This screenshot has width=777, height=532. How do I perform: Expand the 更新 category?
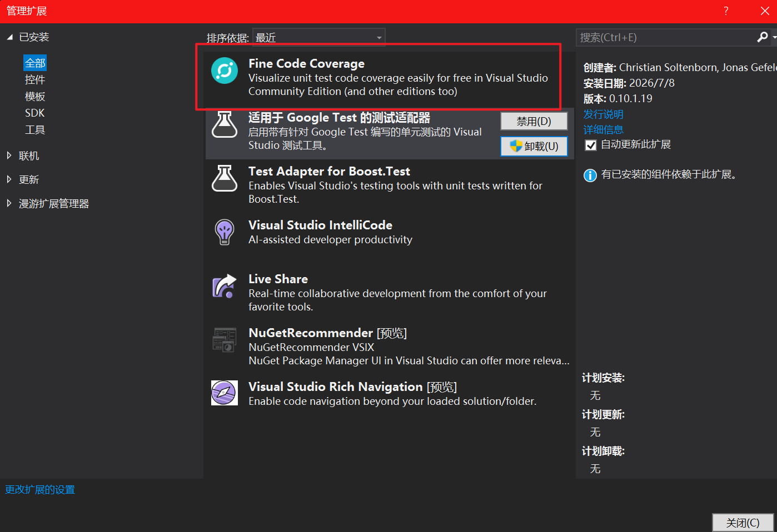pyautogui.click(x=9, y=179)
